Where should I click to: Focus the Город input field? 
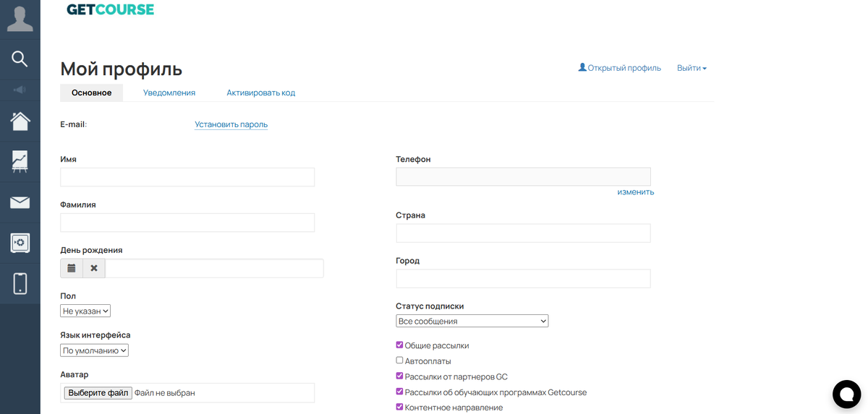coord(523,278)
